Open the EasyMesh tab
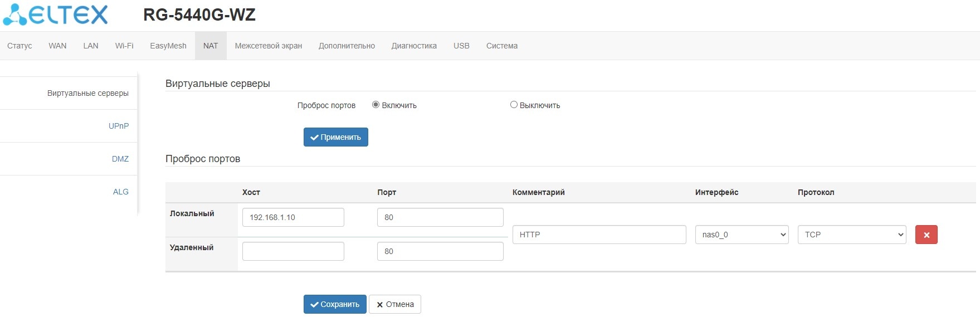This screenshot has width=980, height=317. coord(168,46)
